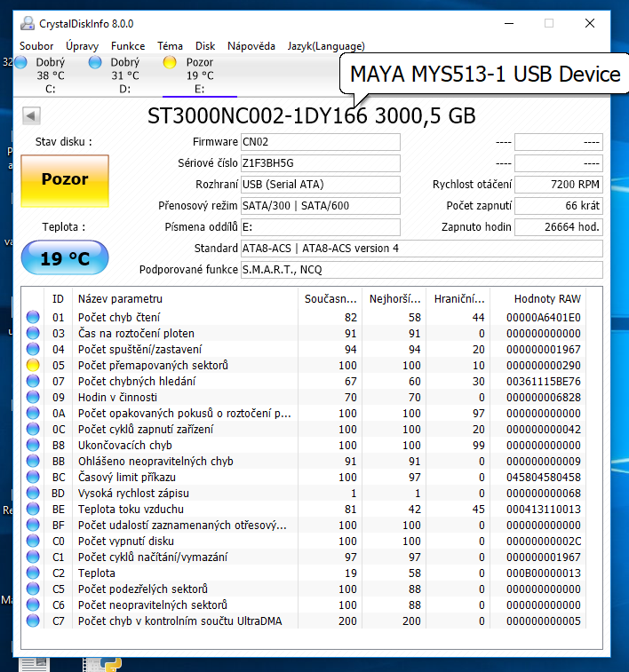Open the Jazyk(Language) menu
This screenshot has width=629, height=672.
[325, 46]
